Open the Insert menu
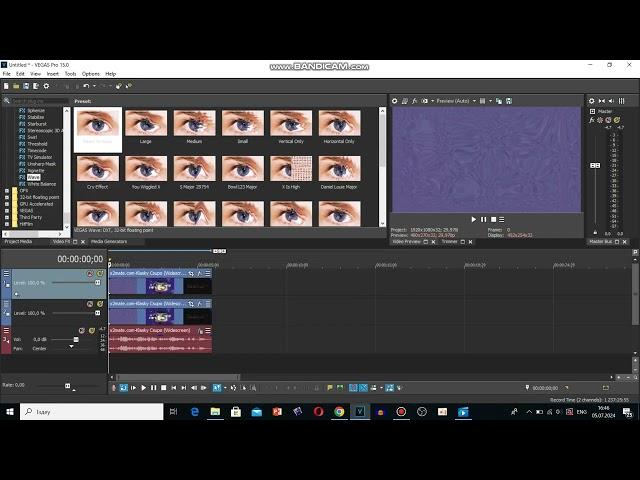 pos(53,74)
